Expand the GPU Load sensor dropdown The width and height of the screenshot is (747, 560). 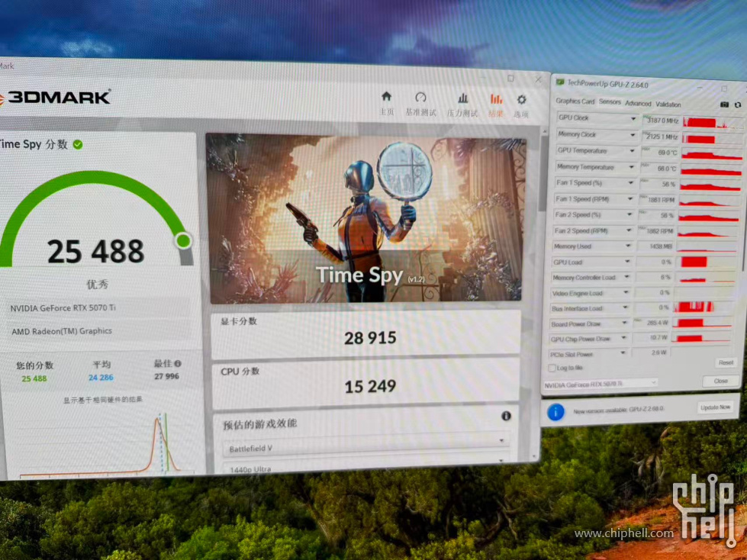627,262
